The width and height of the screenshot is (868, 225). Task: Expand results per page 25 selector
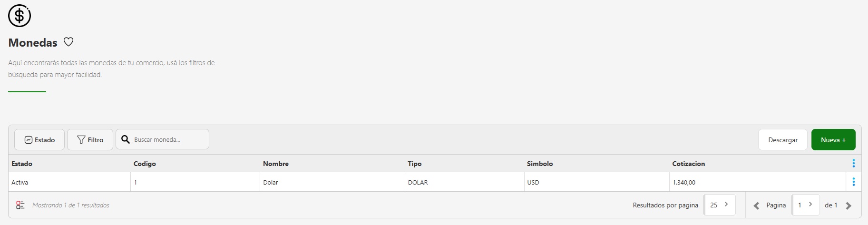(x=720, y=205)
